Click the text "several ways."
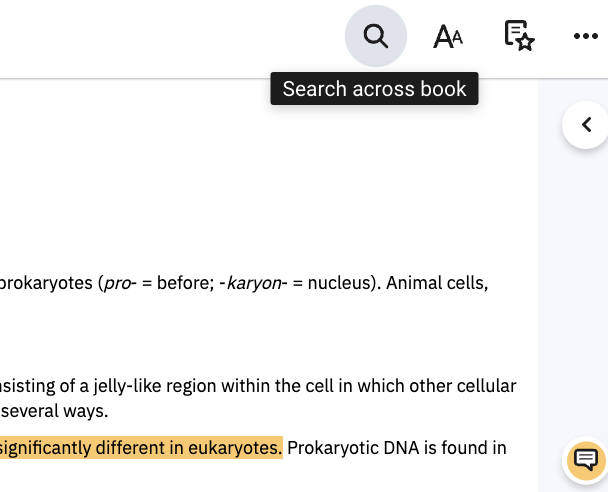 click(x=55, y=411)
